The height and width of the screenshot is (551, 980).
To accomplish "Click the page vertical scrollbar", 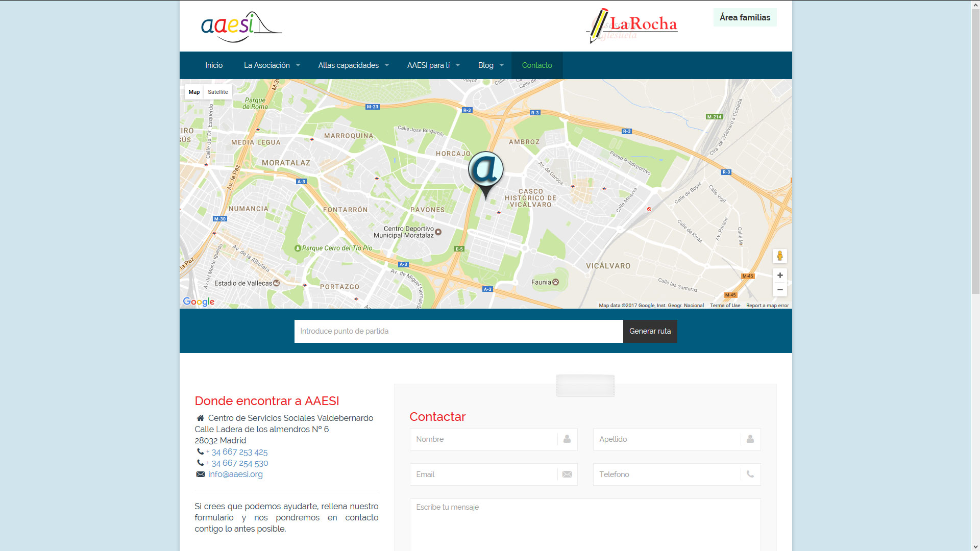I will [975, 153].
